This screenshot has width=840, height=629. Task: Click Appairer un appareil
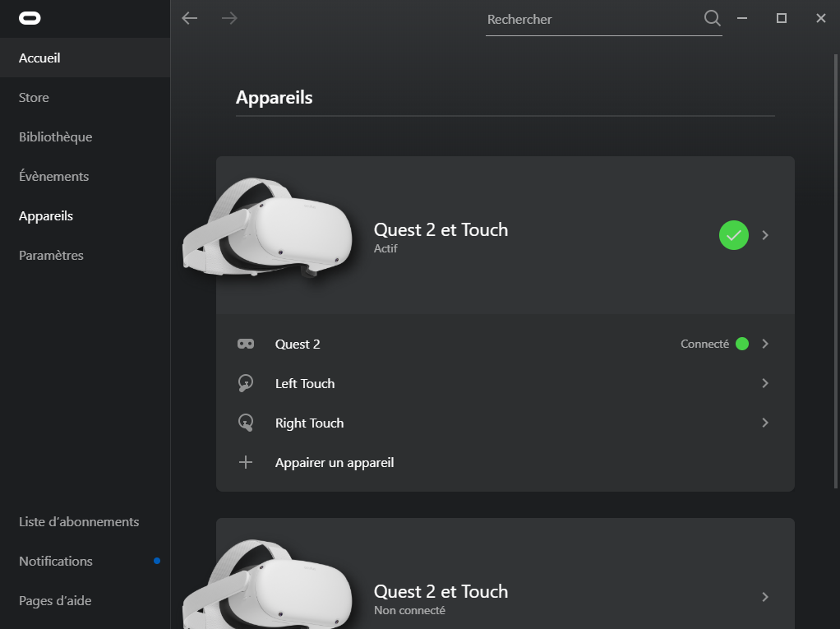pyautogui.click(x=335, y=462)
